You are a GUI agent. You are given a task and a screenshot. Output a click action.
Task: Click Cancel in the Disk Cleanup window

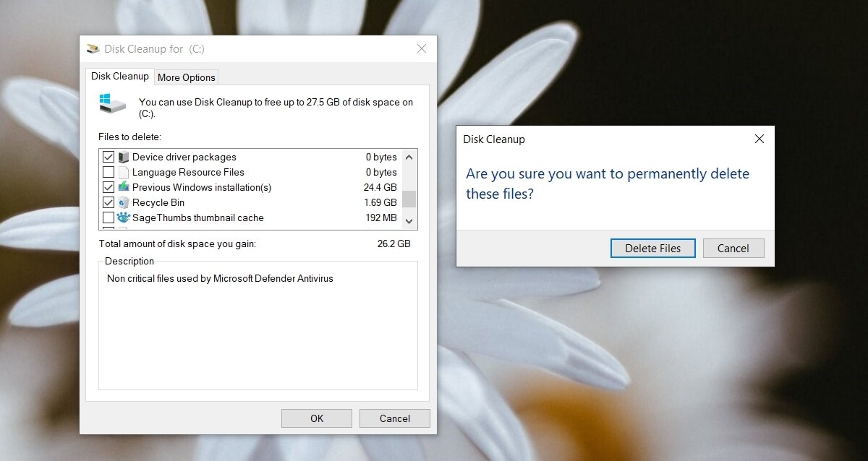[x=394, y=418]
